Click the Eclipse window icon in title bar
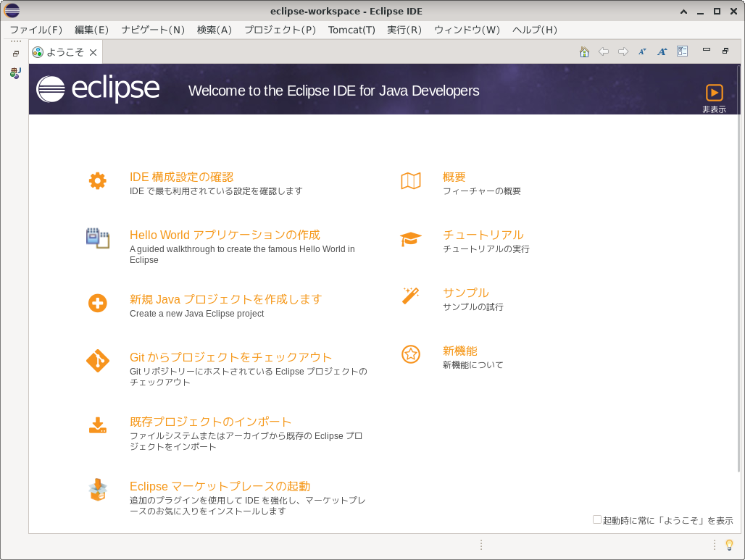The width and height of the screenshot is (745, 560). click(x=12, y=10)
